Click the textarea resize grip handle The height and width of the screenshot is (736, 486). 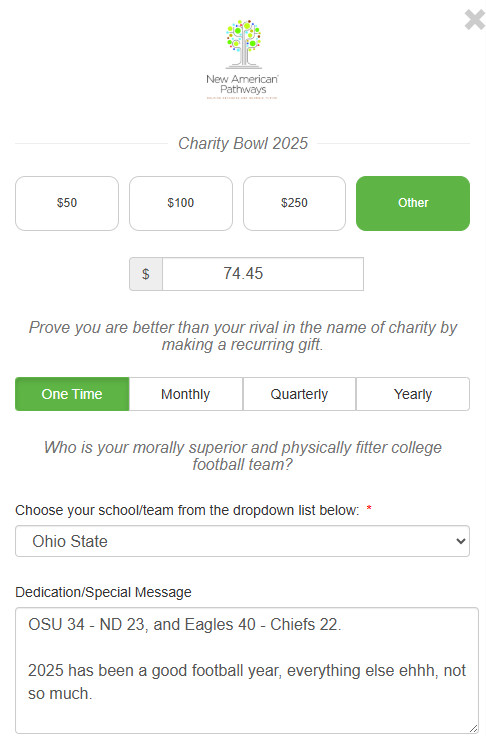[473, 728]
